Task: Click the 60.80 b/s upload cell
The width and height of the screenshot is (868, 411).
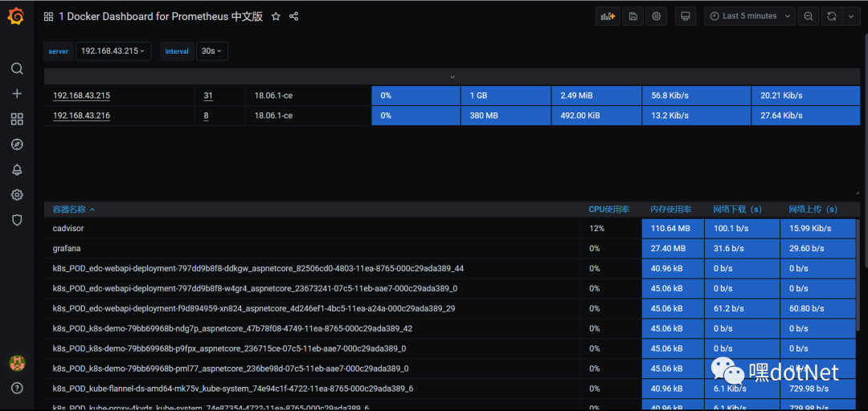Action: coord(818,308)
